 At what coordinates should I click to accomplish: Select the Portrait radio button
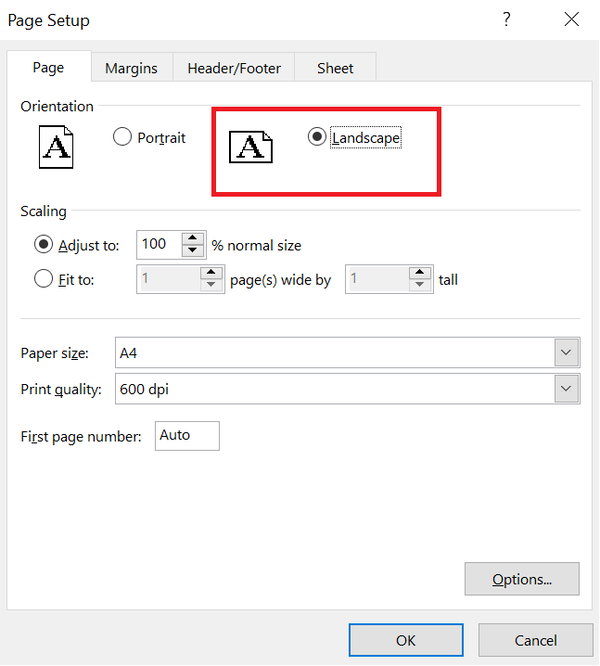pos(122,137)
